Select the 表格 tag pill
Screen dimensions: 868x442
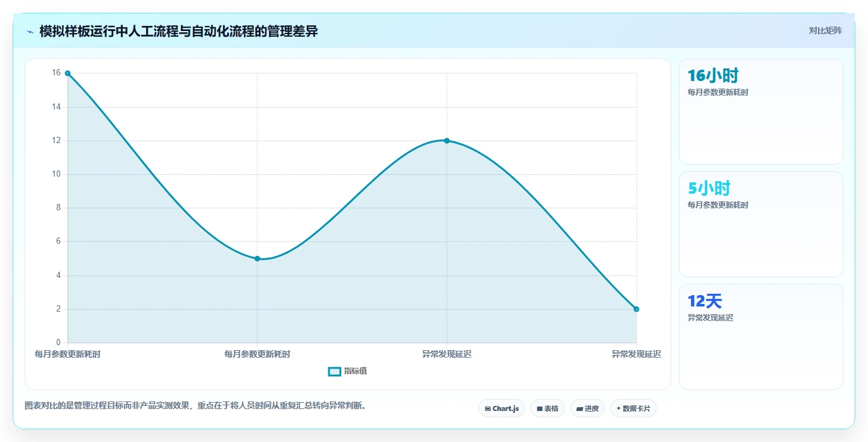(547, 408)
